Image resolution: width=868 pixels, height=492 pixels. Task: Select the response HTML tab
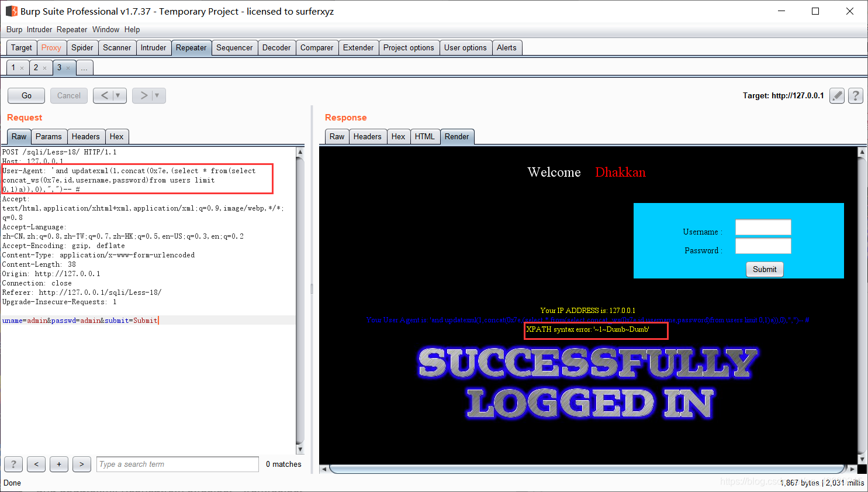[x=425, y=136]
